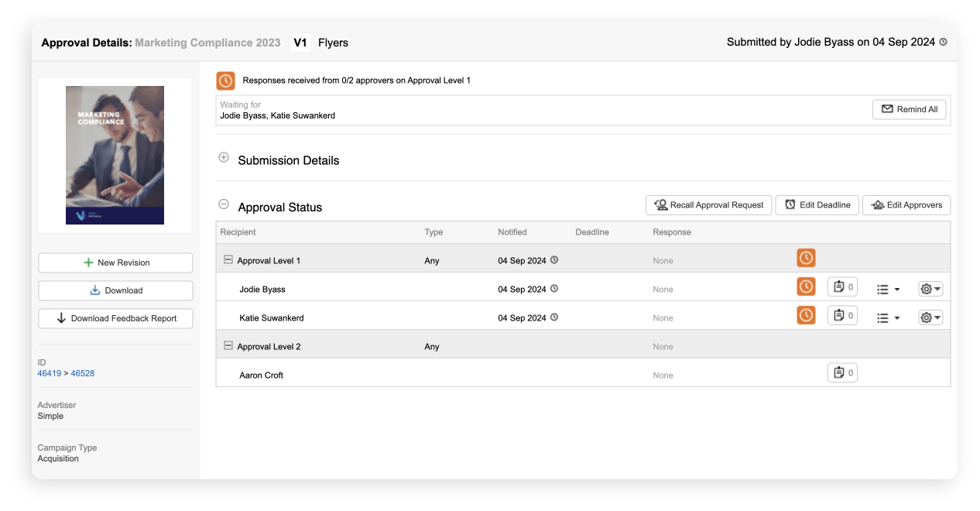This screenshot has width=980, height=511.
Task: Open Edit Deadline
Action: coord(817,204)
